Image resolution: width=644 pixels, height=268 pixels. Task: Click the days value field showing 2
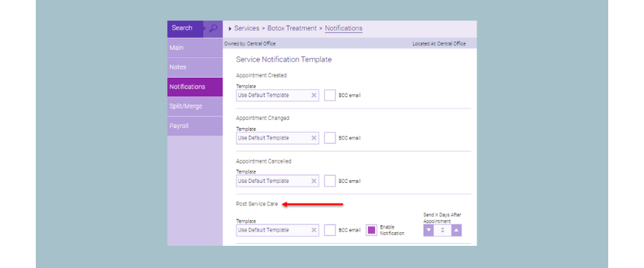[442, 230]
